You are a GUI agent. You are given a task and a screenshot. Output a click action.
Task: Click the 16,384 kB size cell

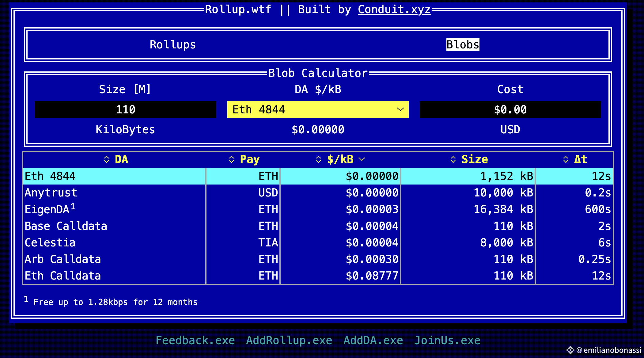click(503, 209)
